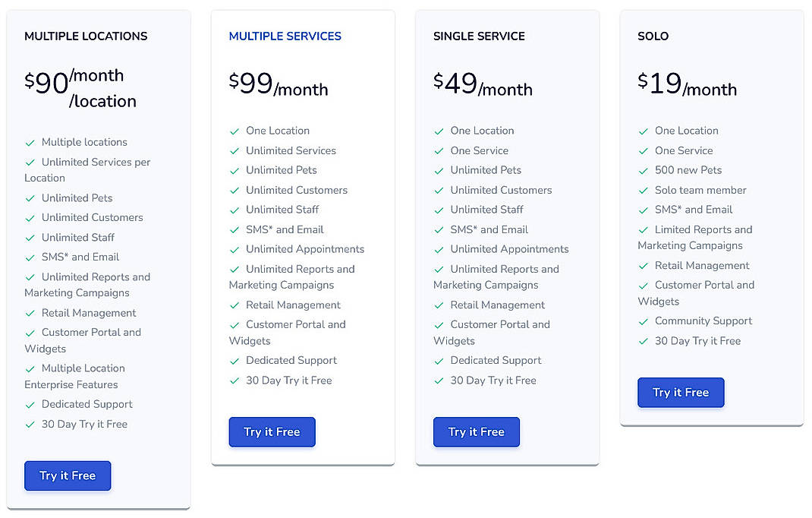Click Try it Free in the Multiple Locations card
The height and width of the screenshot is (518, 812).
click(x=68, y=475)
